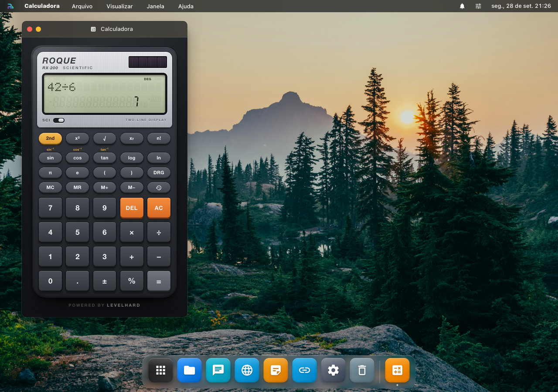This screenshot has height=392, width=558.
Task: Open the Ajuda menu
Action: coord(186,6)
